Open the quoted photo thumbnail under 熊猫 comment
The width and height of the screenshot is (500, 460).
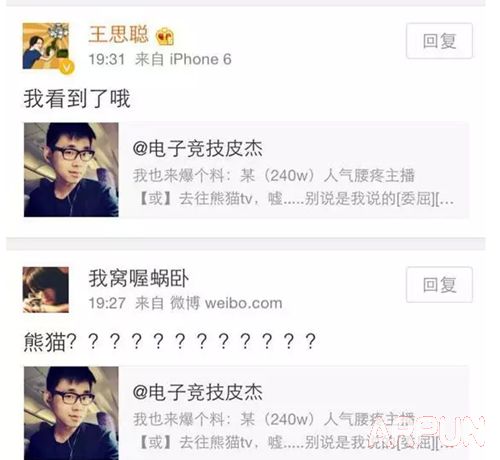[x=71, y=413]
